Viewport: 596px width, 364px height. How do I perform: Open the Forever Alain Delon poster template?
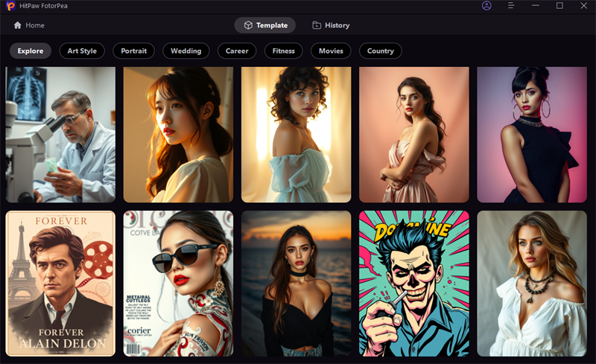60,284
